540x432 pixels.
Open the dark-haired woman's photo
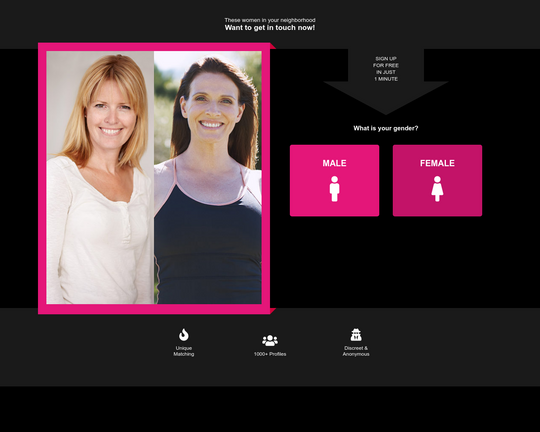[208, 178]
